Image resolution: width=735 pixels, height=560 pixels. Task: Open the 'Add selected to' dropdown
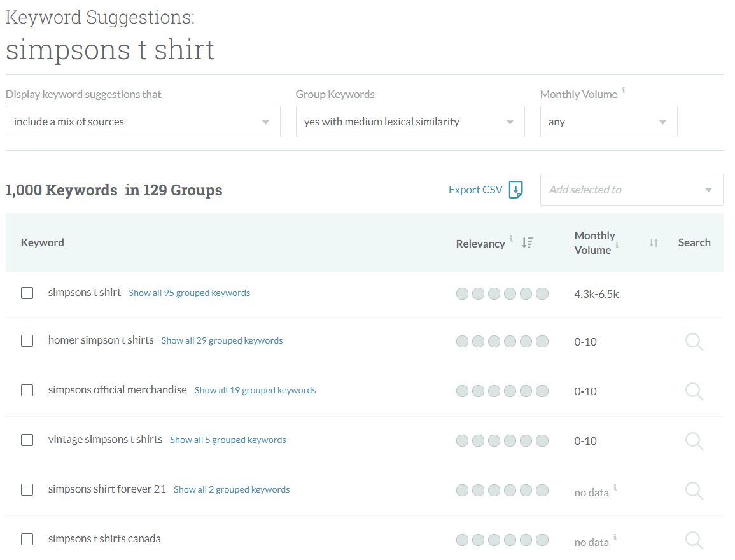631,190
